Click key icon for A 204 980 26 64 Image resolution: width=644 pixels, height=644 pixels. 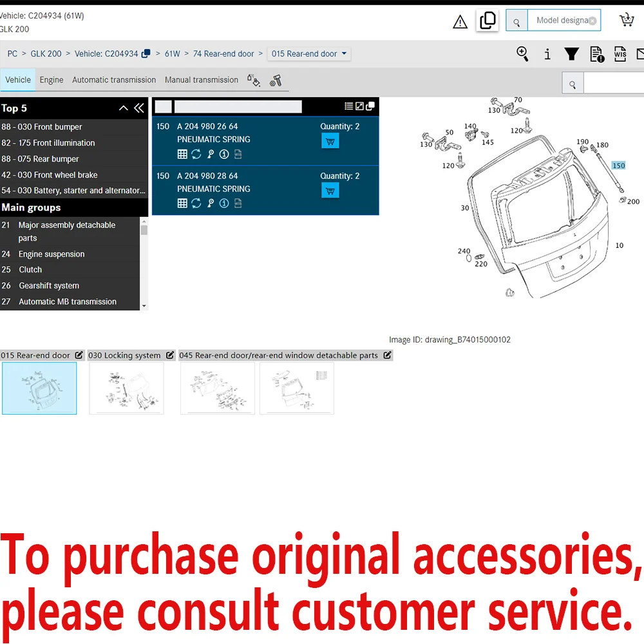211,154
